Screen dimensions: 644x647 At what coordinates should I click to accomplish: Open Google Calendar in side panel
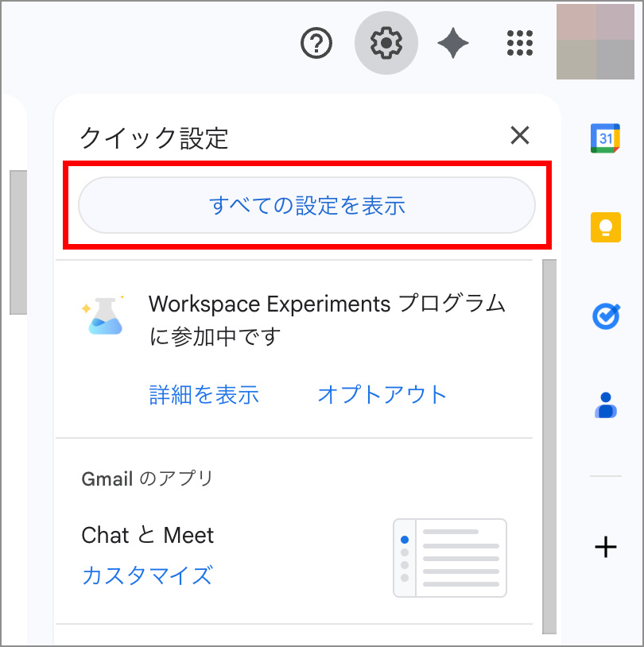(605, 138)
